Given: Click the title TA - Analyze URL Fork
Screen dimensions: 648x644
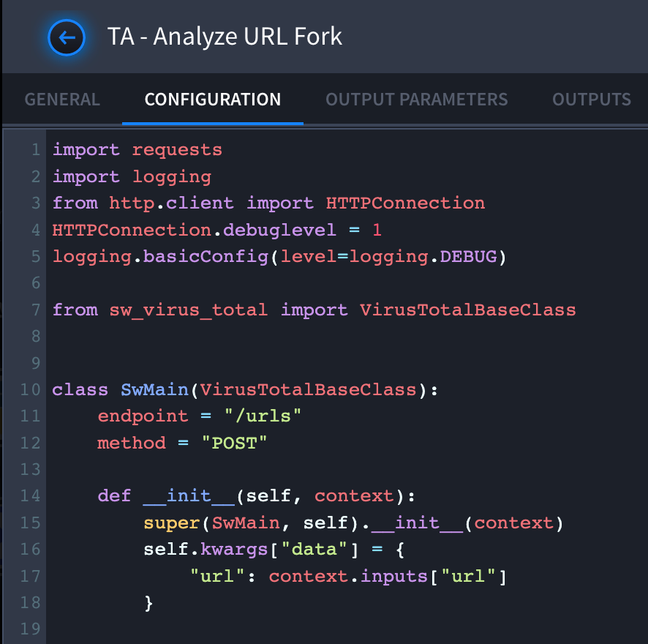Looking at the screenshot, I should pos(225,37).
